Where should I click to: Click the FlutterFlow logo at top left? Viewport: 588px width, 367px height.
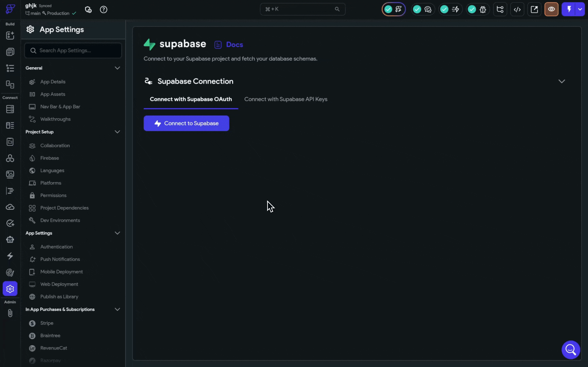10,9
